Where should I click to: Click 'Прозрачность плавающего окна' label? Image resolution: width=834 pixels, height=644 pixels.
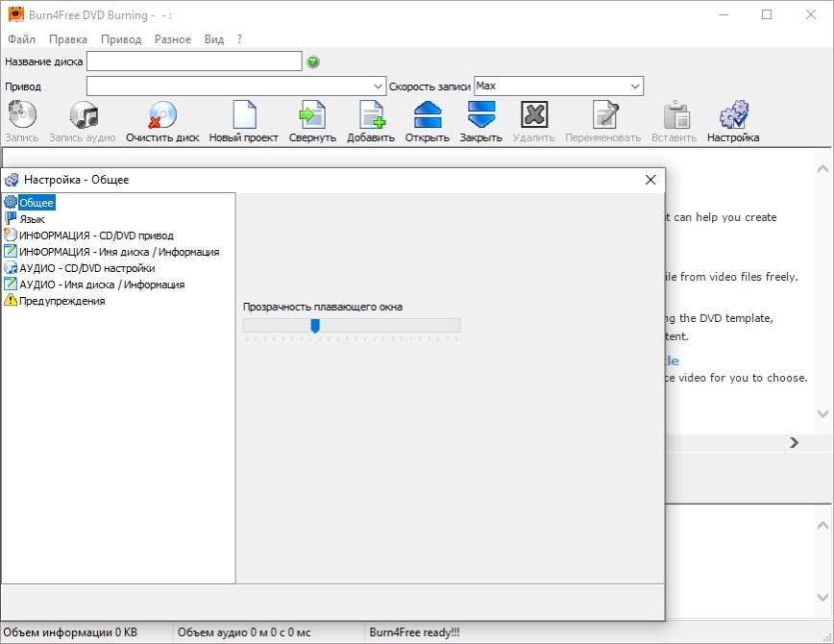pos(323,307)
